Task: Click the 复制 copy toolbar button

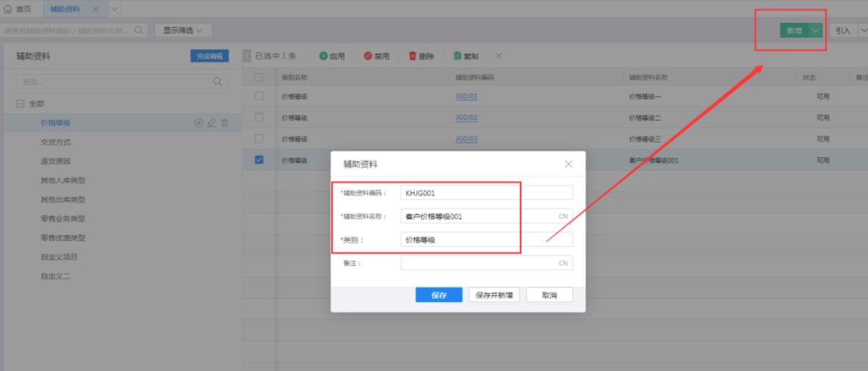Action: click(x=466, y=56)
